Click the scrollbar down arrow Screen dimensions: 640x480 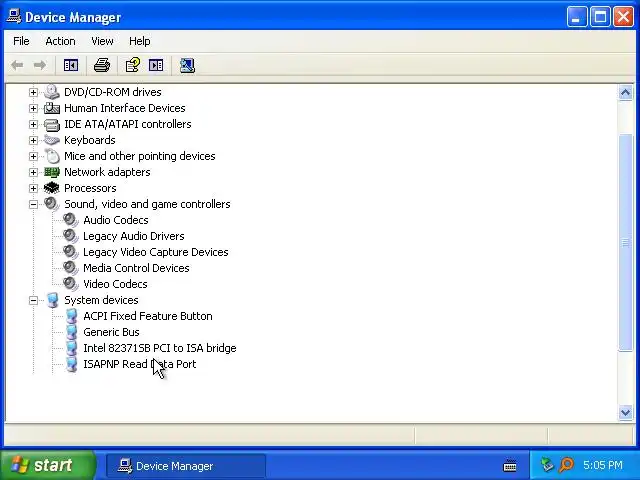625,413
